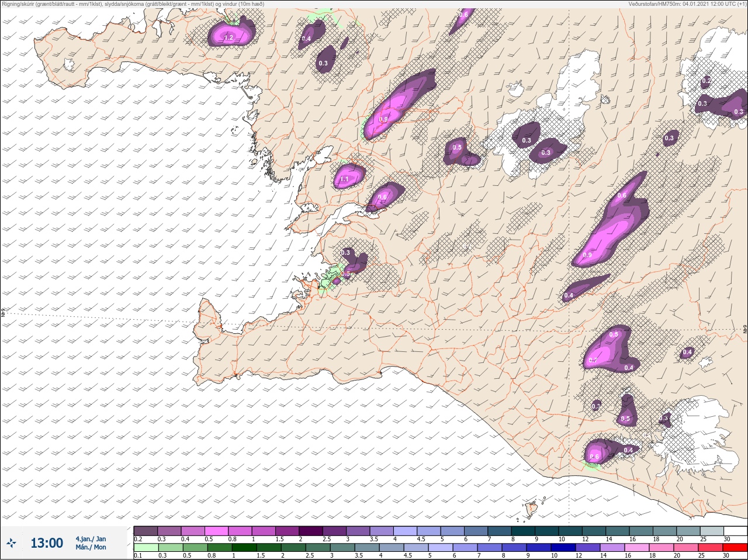Click the 0.7 precipitation value on map
The height and width of the screenshot is (560, 748).
[593, 360]
